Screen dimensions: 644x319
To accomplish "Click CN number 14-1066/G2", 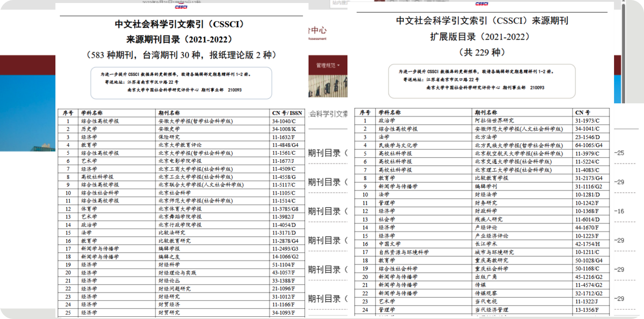I will (285, 257).
